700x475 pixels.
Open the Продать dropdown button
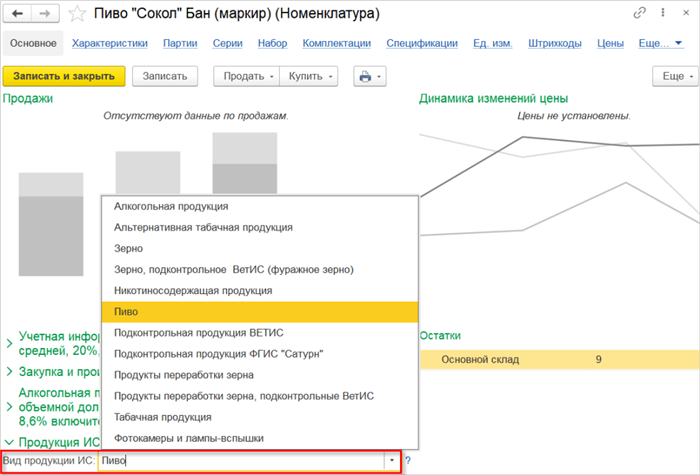[x=246, y=76]
